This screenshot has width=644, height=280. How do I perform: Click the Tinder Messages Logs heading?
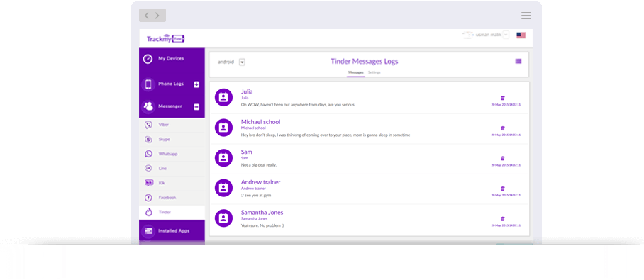365,62
